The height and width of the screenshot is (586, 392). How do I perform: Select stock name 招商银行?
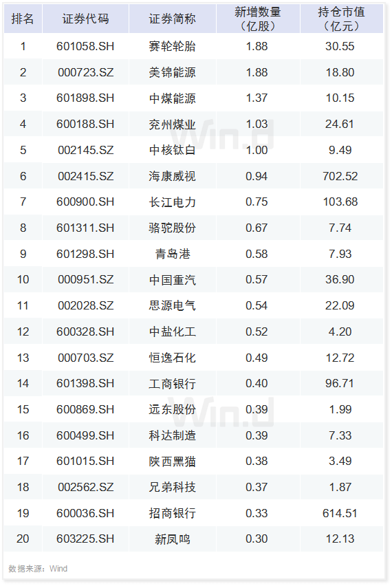pyautogui.click(x=172, y=514)
